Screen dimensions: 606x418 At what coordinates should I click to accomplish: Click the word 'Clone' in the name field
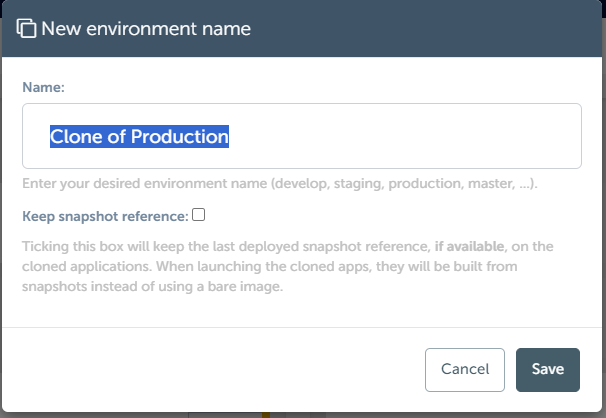78,137
